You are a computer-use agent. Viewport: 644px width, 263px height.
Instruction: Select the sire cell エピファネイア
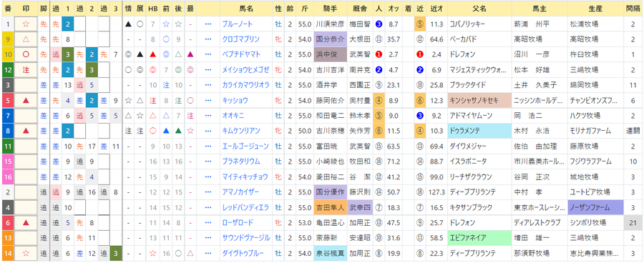coord(479,238)
